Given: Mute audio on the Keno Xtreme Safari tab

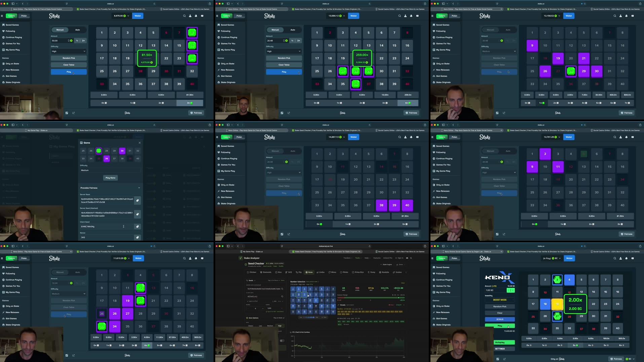Looking at the screenshot, I should [x=501, y=252].
